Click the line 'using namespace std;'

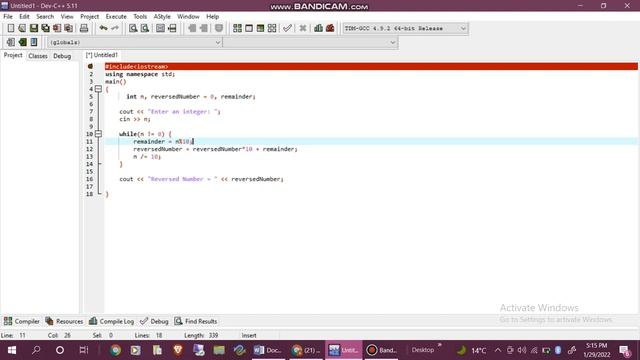pos(140,74)
